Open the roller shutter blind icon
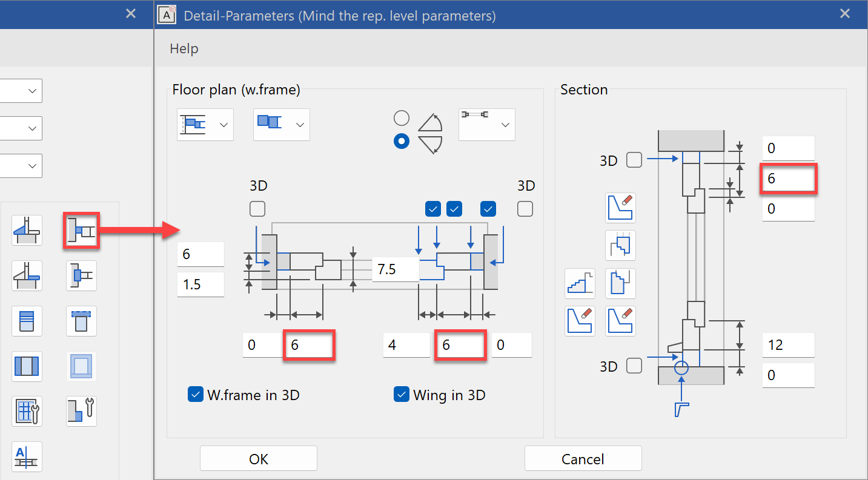The height and width of the screenshot is (480, 868). point(27,321)
